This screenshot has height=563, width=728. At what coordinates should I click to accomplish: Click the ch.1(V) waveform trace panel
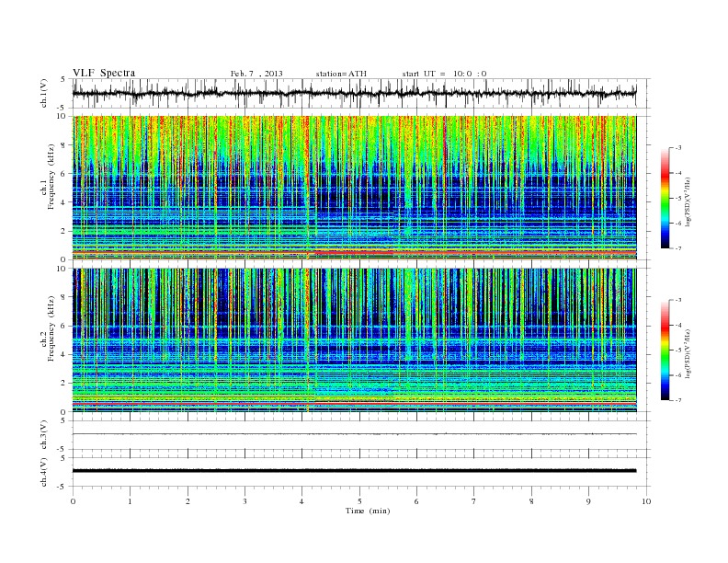(x=361, y=93)
